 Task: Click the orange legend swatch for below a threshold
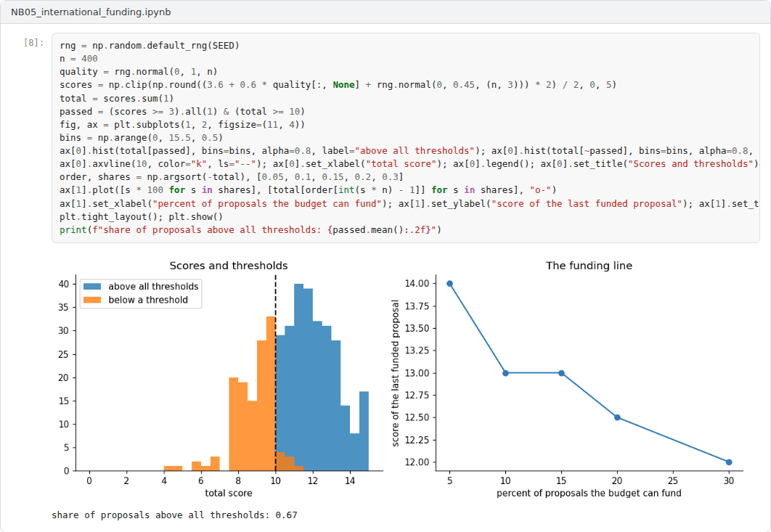tap(92, 300)
